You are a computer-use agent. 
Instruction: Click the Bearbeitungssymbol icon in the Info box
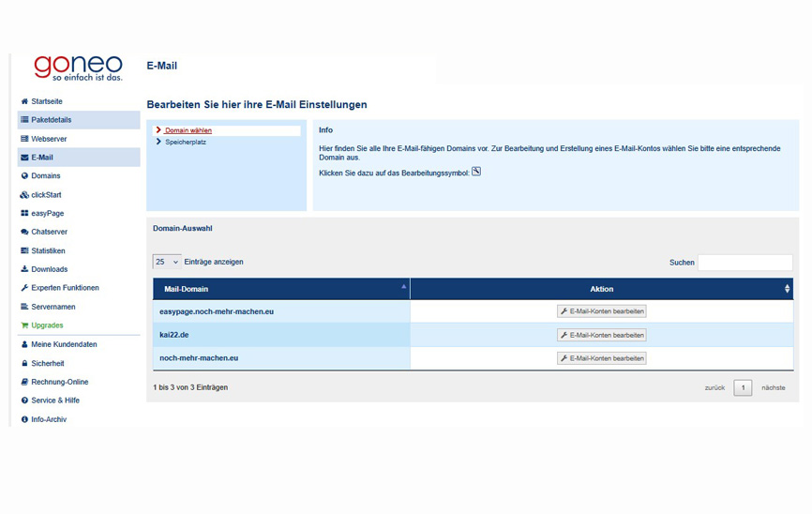point(476,172)
